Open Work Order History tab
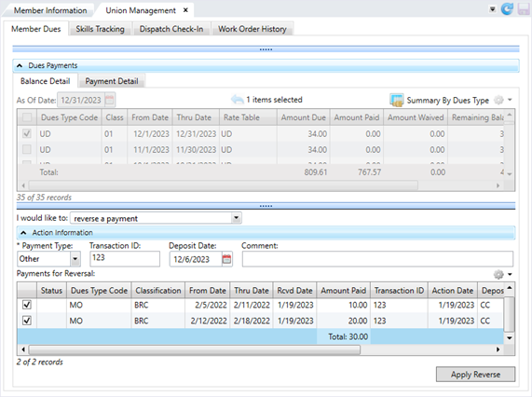Viewport: 532px width, 397px height. 252,29
